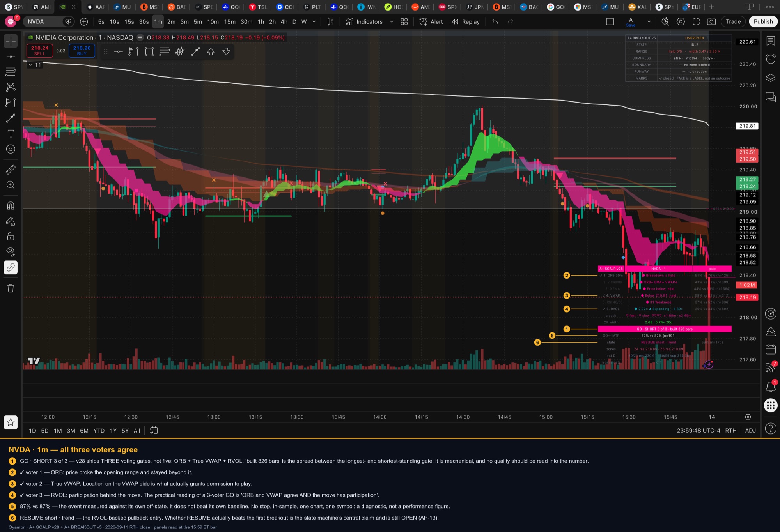Open the layout setup rectangle menu
Image resolution: width=780 pixels, height=532 pixels.
(x=610, y=22)
